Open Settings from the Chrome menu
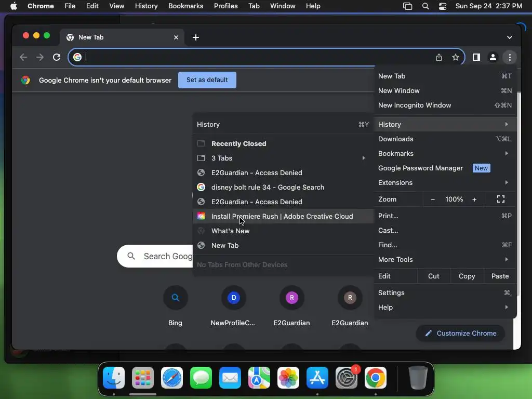The width and height of the screenshot is (532, 399). [445, 292]
